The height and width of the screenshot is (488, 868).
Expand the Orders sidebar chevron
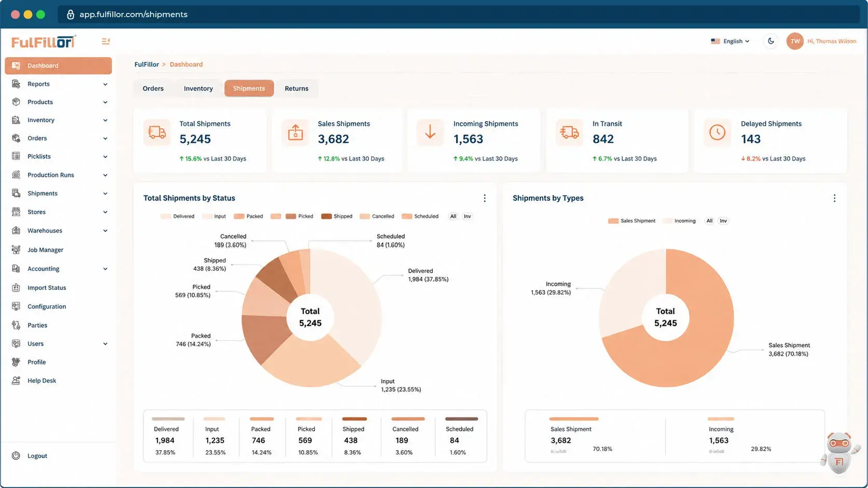point(105,138)
